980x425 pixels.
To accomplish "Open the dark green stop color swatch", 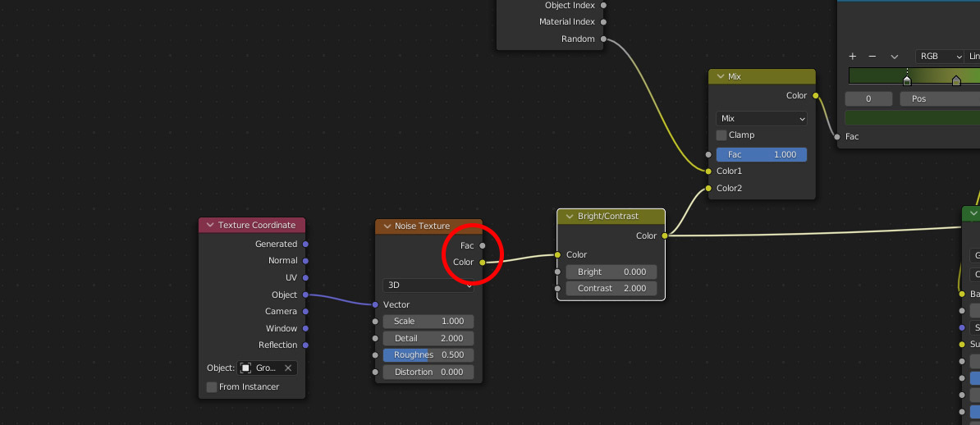I will pos(913,118).
